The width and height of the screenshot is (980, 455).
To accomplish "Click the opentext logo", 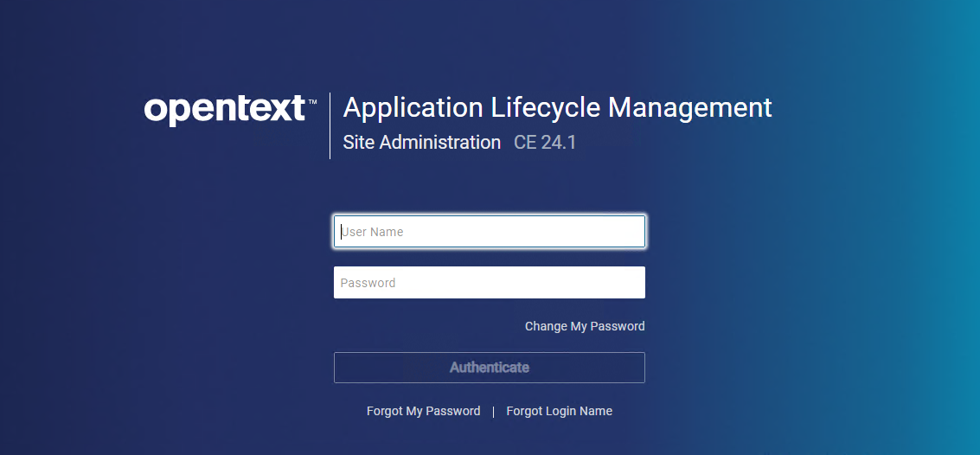I will click(230, 110).
